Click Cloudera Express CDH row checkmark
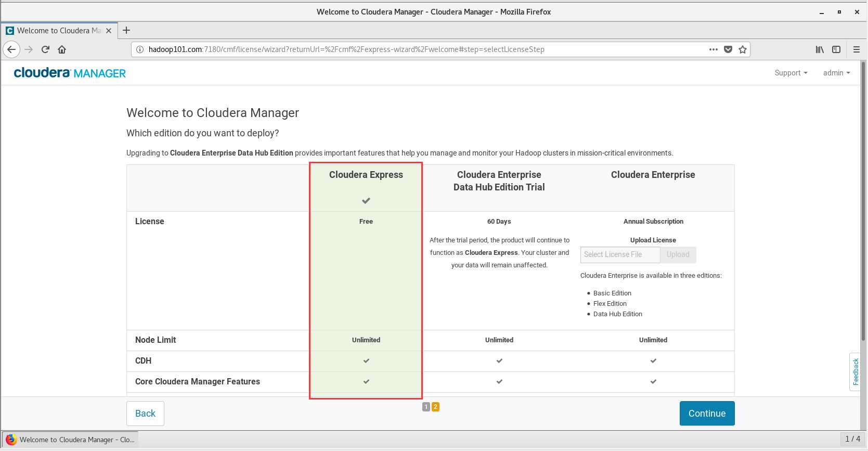Screen dimensions: 868x451 coord(366,360)
